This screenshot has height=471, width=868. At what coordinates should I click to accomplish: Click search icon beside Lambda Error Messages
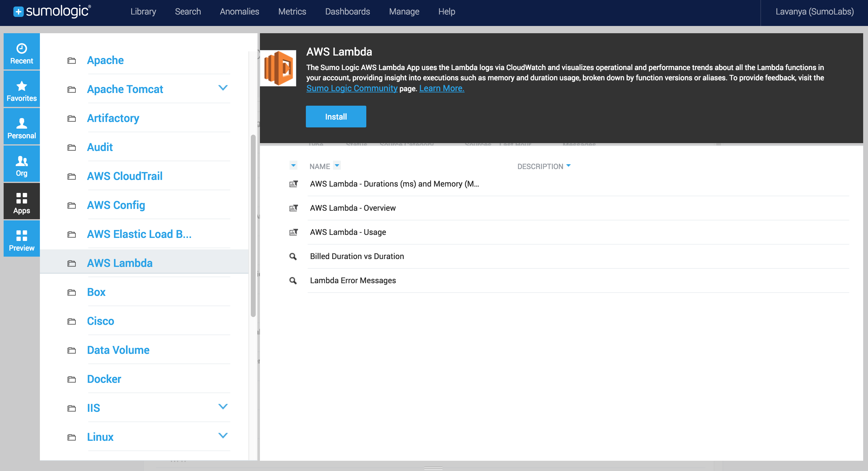coord(293,280)
